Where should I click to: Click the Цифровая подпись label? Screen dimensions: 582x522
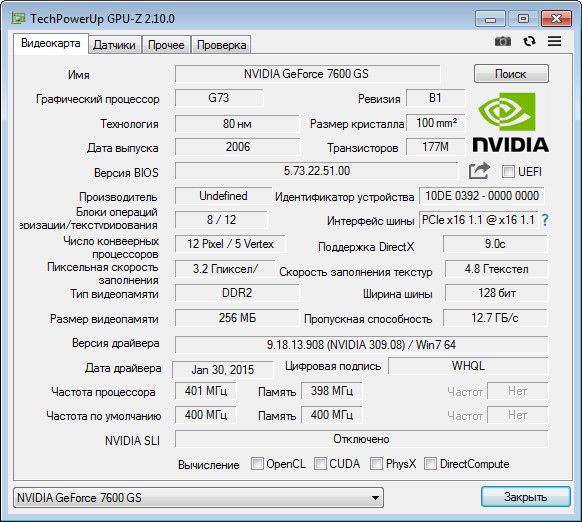(x=333, y=366)
